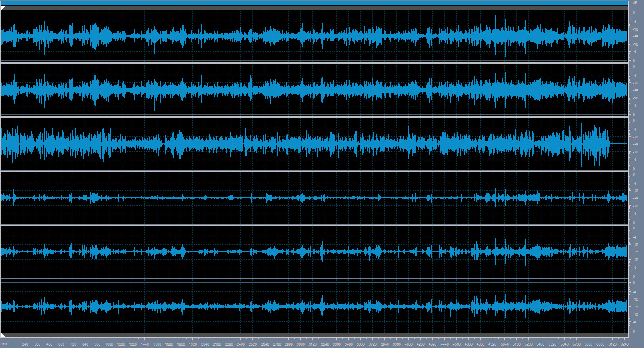Select the third channel waveform
This screenshot has width=644, height=348.
click(x=314, y=144)
